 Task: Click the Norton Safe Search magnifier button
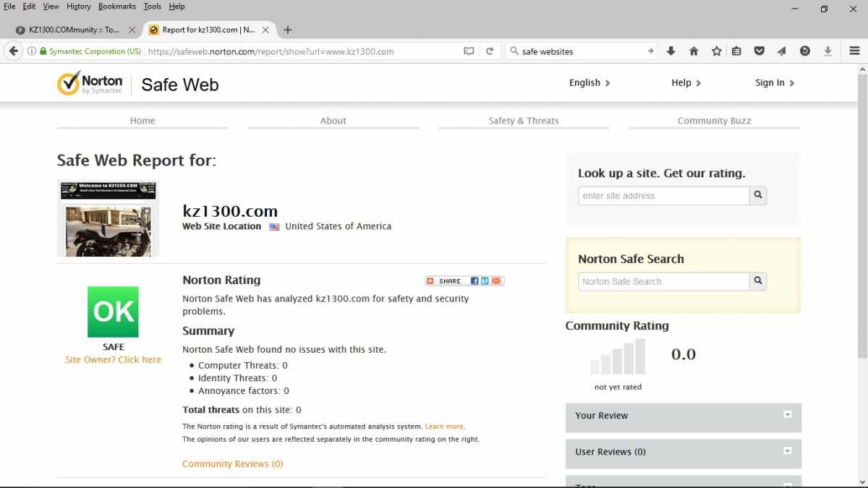pyautogui.click(x=758, y=281)
